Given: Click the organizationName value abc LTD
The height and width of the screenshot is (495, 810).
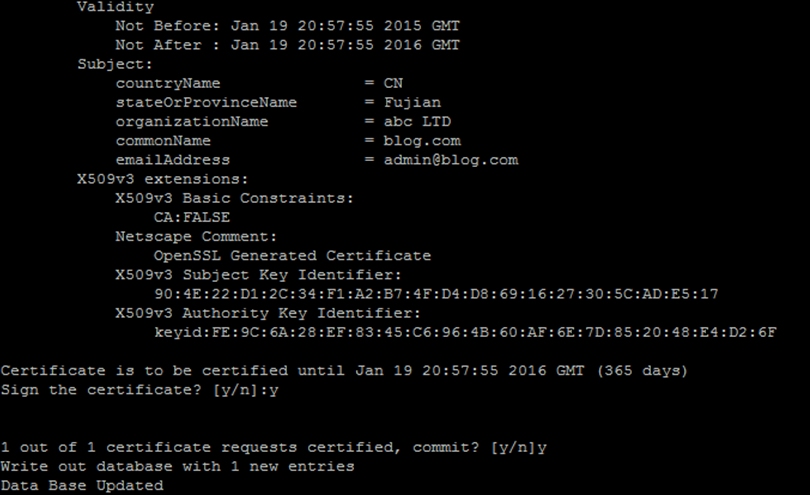Looking at the screenshot, I should click(x=417, y=121).
